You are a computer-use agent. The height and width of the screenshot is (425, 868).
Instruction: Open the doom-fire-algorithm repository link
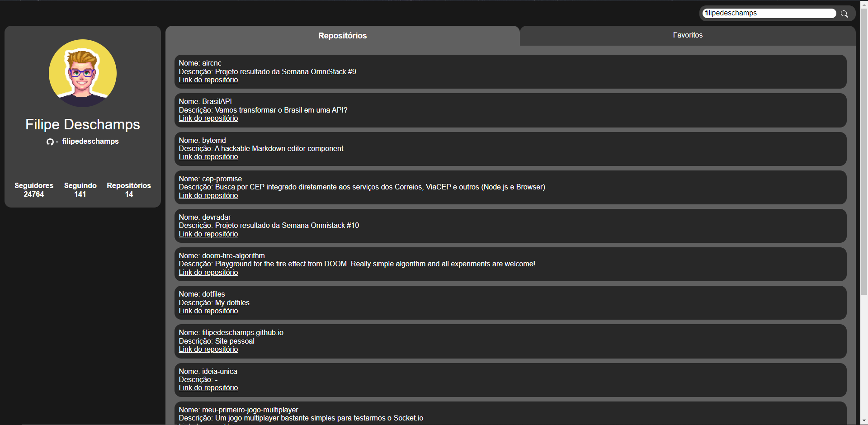click(x=208, y=273)
